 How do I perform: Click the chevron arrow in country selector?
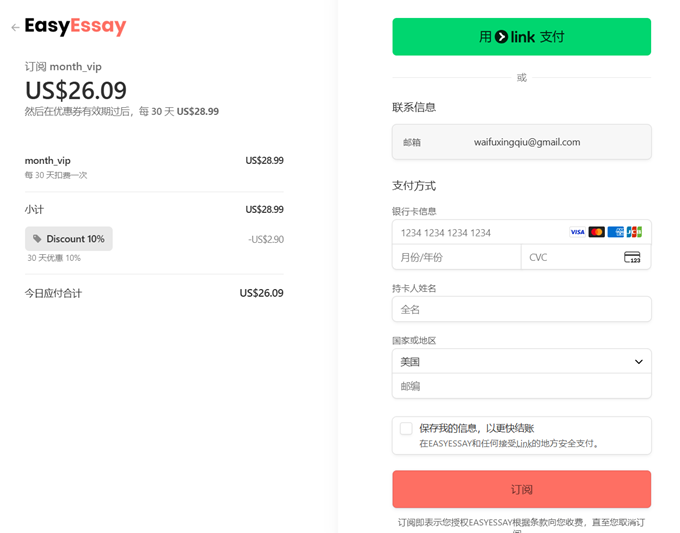pyautogui.click(x=639, y=362)
